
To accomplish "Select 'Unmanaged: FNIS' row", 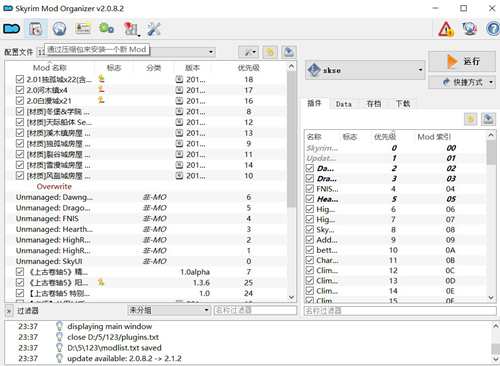I will 146,218.
